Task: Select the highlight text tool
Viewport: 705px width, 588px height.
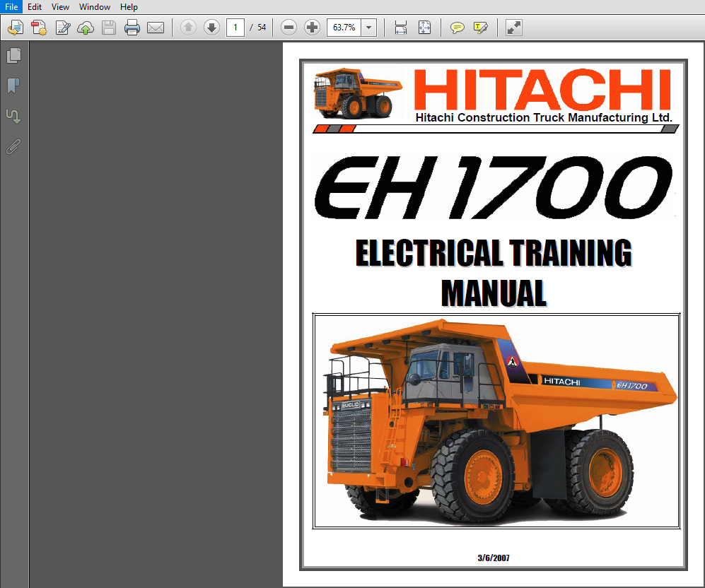Action: coord(480,28)
